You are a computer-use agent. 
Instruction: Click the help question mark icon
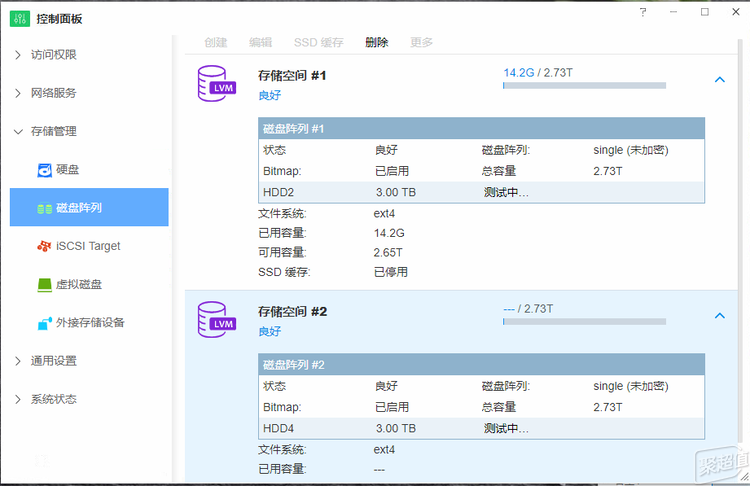tap(640, 12)
